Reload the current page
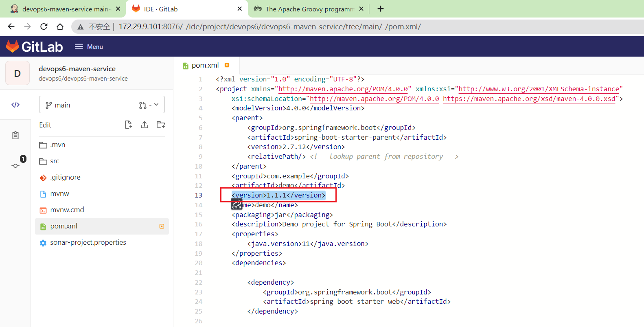The image size is (644, 327). click(44, 26)
